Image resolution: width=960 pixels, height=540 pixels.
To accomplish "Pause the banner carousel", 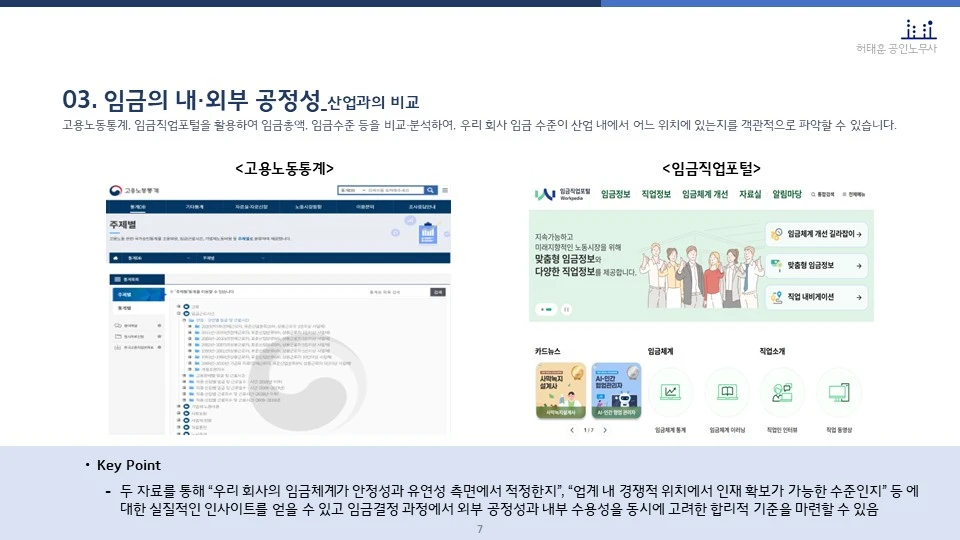I will point(566,309).
